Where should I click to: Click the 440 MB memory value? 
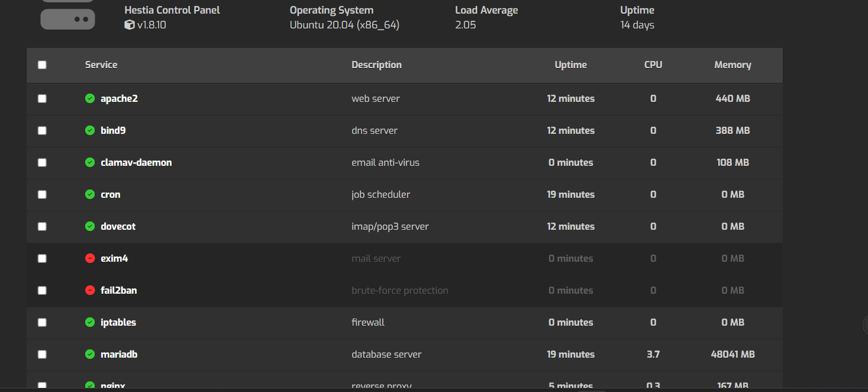click(733, 98)
